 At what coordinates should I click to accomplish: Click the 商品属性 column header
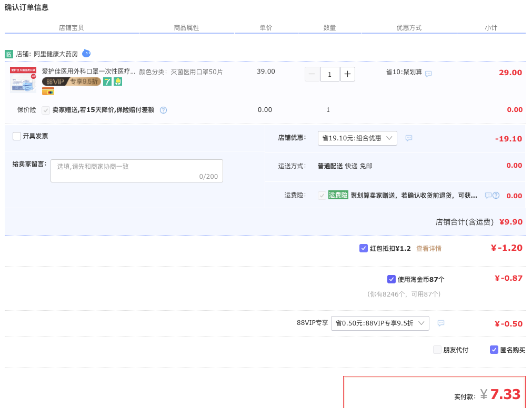coord(187,28)
